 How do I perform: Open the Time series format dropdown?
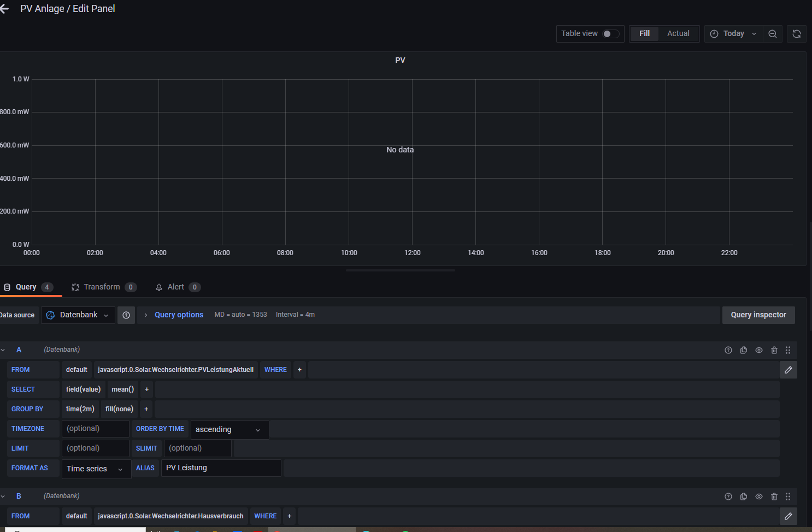tap(96, 469)
